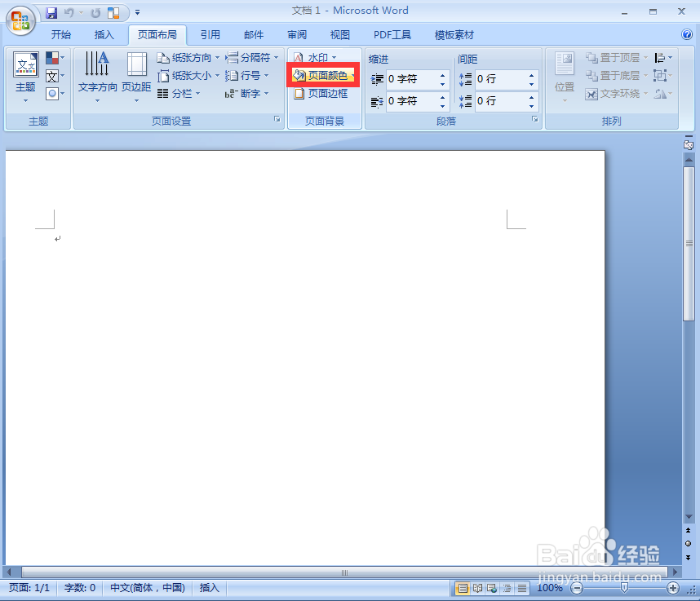Click the zoom slider handle
Image resolution: width=700 pixels, height=601 pixels.
(625, 589)
